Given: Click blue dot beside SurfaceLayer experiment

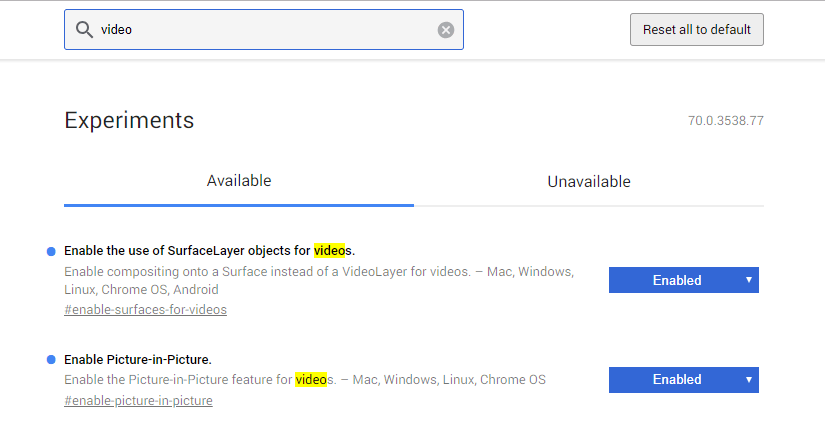Looking at the screenshot, I should pos(51,250).
